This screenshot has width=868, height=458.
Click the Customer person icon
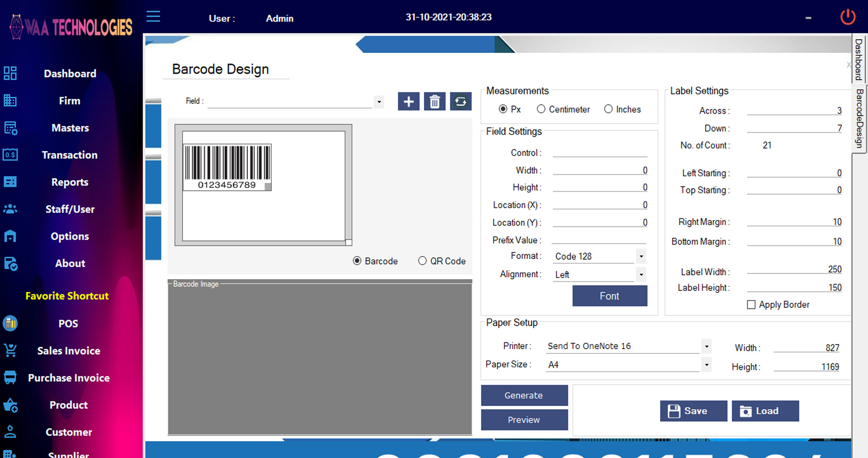click(x=10, y=432)
